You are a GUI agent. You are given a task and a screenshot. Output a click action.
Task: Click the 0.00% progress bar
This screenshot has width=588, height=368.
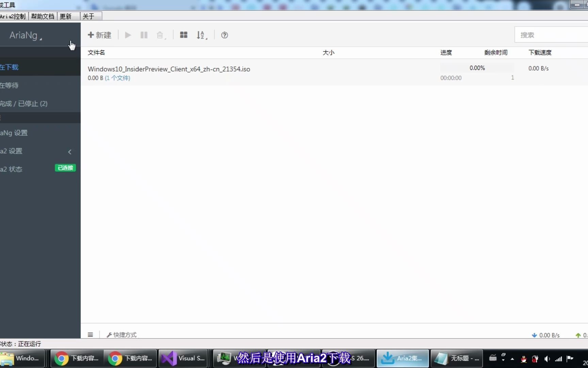(477, 68)
